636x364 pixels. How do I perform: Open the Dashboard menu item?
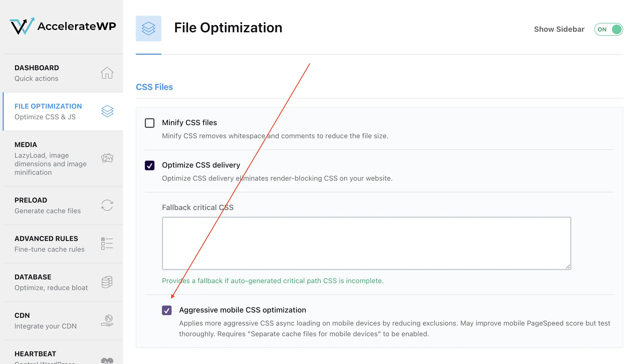point(37,68)
